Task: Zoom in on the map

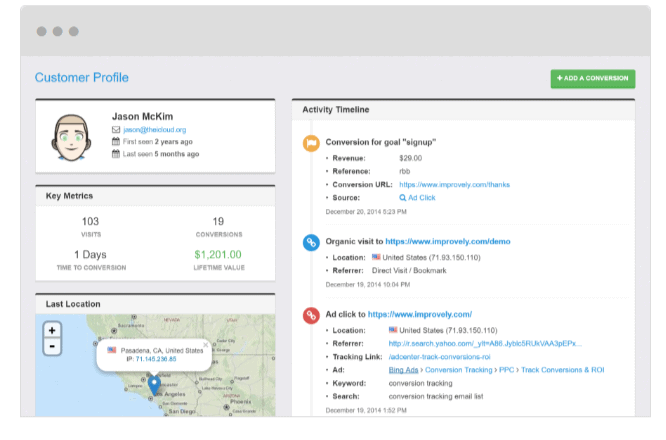Action: click(53, 329)
